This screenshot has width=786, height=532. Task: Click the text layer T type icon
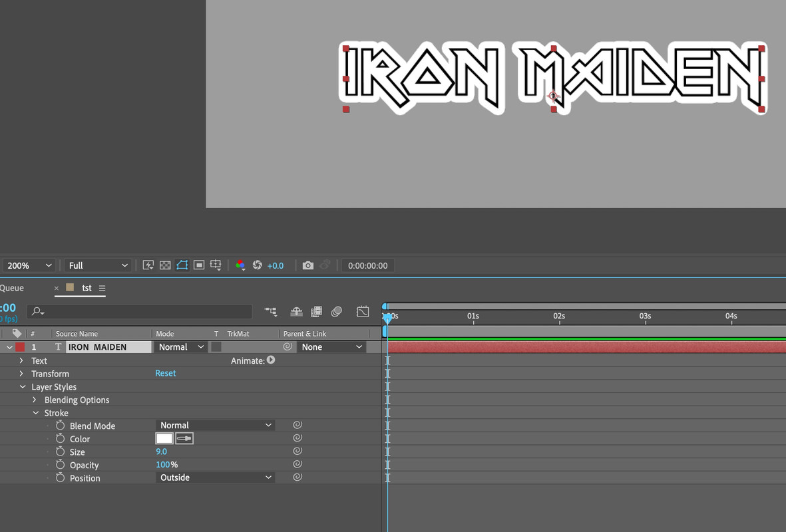pos(58,346)
